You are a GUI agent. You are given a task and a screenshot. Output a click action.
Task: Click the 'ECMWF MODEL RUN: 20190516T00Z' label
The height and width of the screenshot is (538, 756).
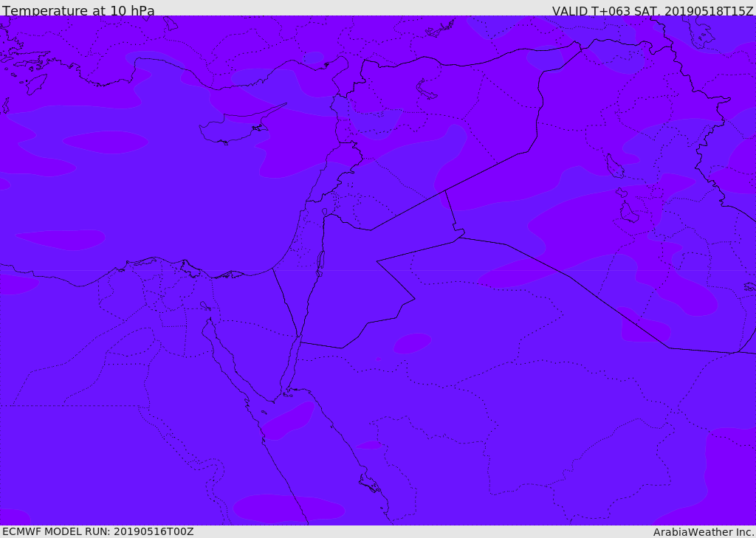(98, 531)
